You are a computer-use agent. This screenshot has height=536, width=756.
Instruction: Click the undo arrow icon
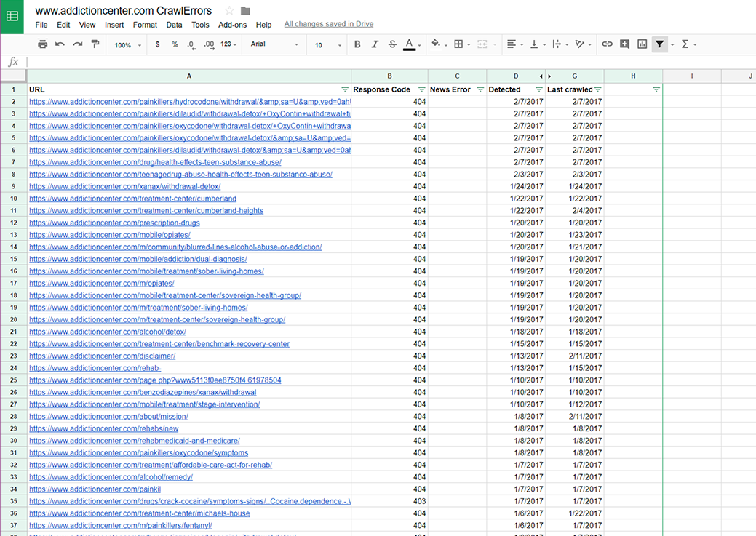60,44
